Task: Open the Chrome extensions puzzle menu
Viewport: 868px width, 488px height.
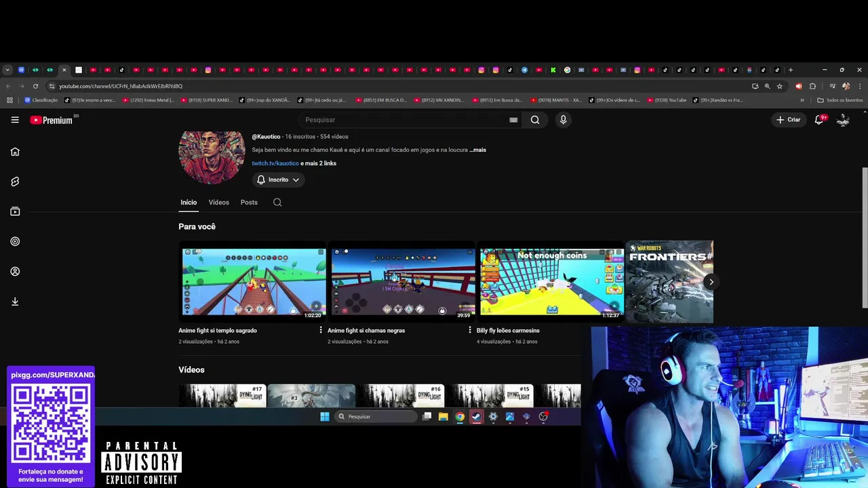Action: 812,86
